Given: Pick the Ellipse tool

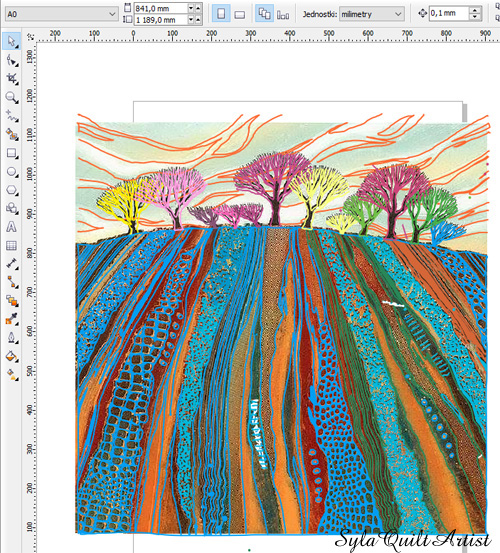Looking at the screenshot, I should [x=12, y=172].
